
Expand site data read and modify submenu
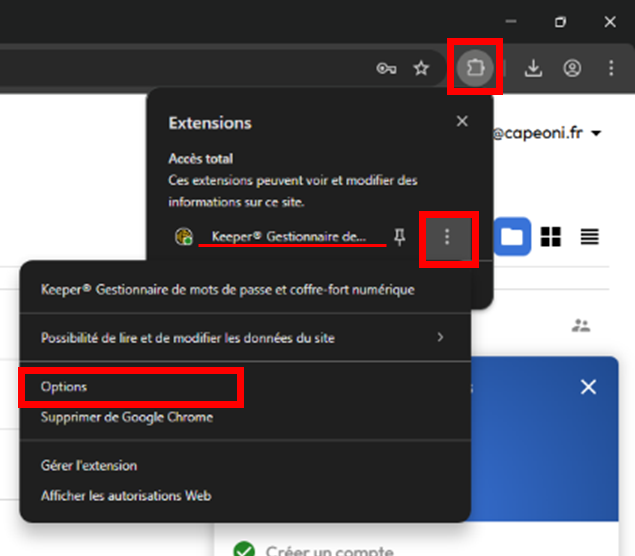(245, 338)
